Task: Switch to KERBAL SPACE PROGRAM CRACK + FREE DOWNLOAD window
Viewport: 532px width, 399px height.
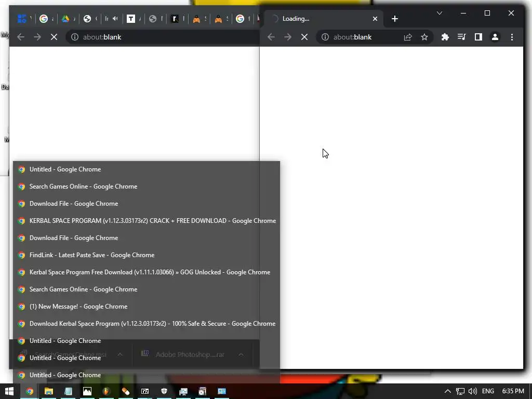Action: pyautogui.click(x=147, y=221)
